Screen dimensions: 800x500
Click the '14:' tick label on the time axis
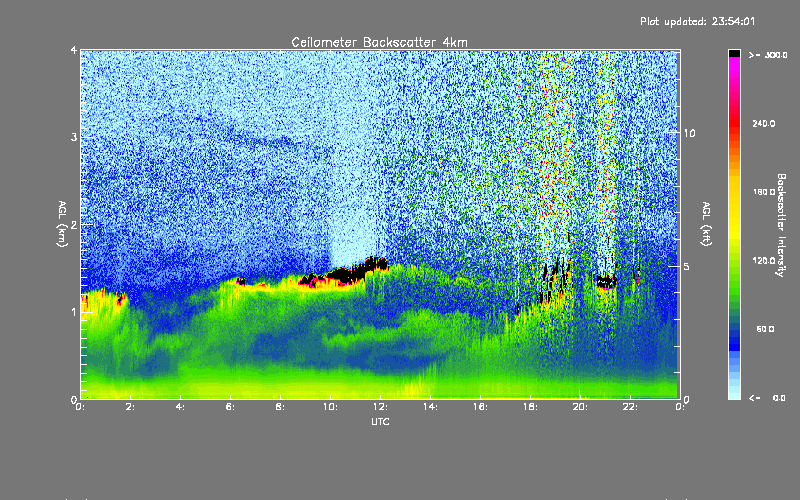click(430, 407)
